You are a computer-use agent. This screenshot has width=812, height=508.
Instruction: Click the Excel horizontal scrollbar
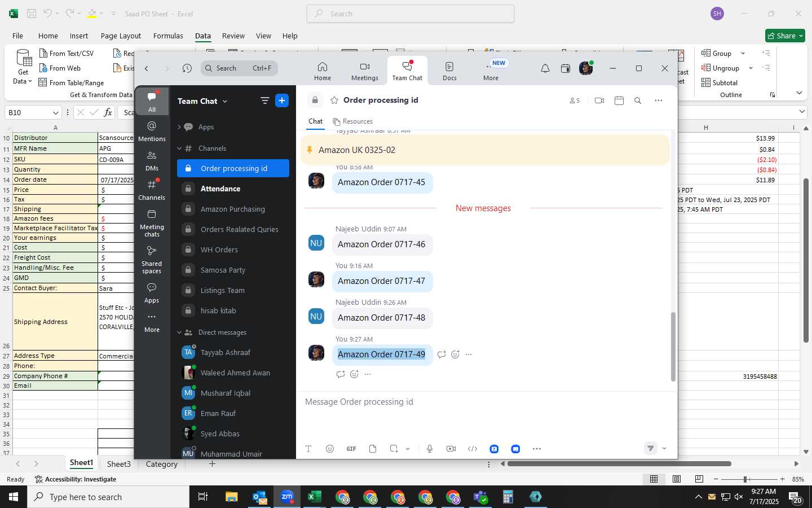coord(619,464)
